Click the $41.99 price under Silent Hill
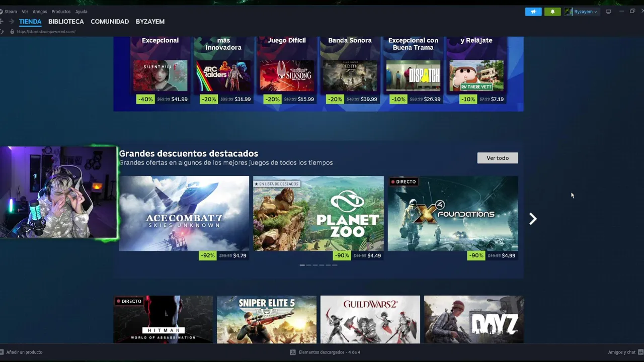 [x=180, y=99]
